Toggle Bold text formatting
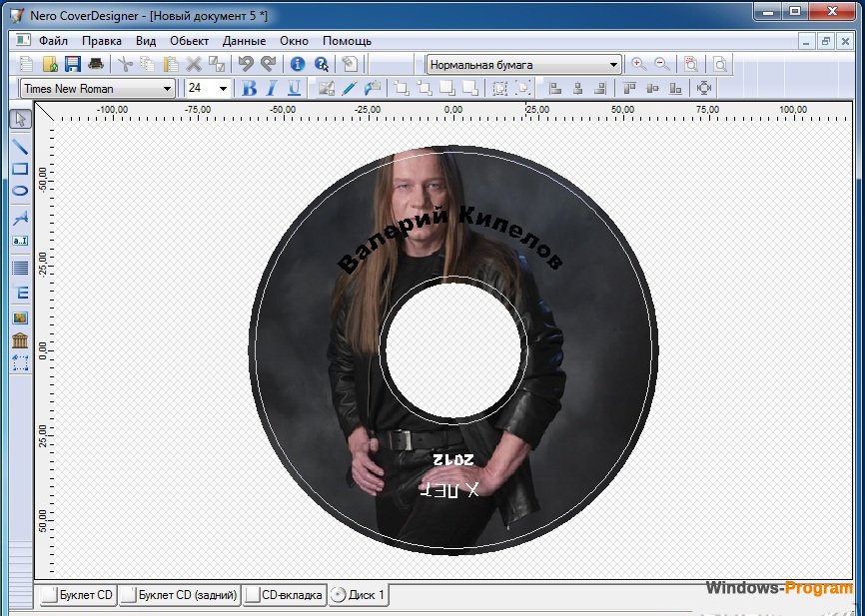Viewport: 865px width, 616px height. [x=250, y=88]
